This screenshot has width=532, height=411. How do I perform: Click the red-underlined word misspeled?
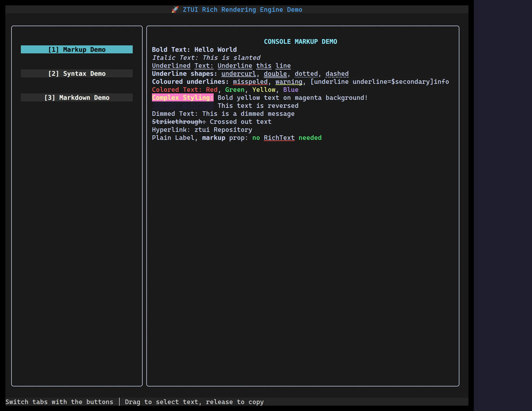click(250, 82)
